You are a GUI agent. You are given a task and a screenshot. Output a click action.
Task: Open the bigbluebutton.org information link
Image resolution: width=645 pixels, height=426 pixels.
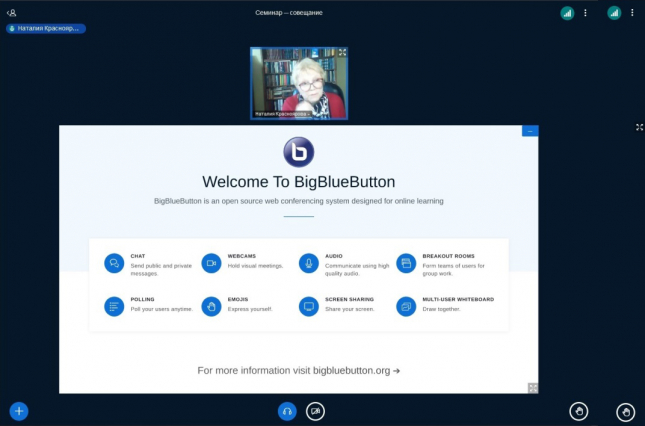[x=298, y=370]
